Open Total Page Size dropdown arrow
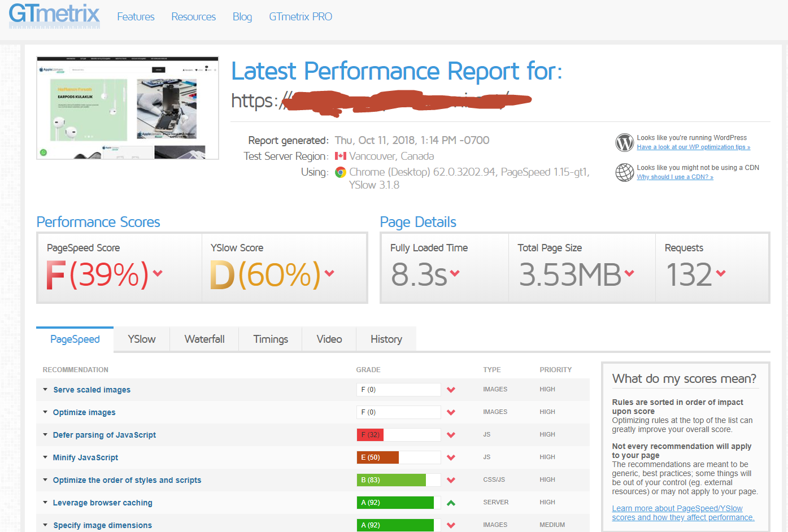 629,273
